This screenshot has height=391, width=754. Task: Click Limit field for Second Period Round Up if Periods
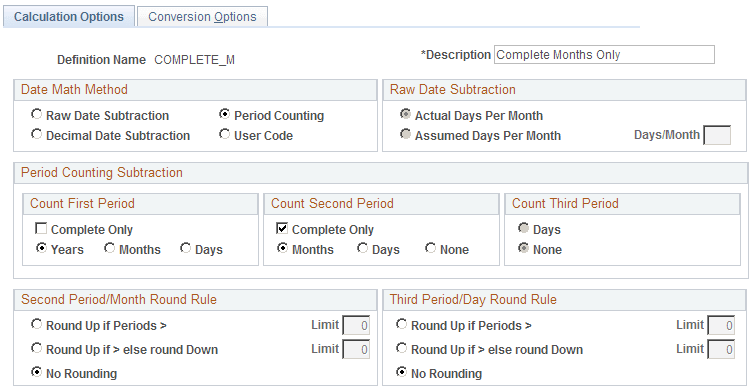pos(356,326)
